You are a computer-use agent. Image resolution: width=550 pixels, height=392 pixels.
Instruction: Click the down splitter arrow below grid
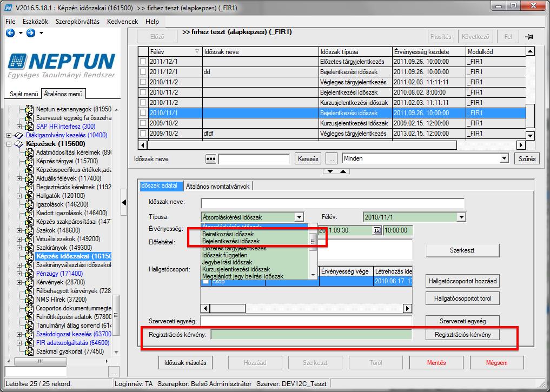[330, 171]
